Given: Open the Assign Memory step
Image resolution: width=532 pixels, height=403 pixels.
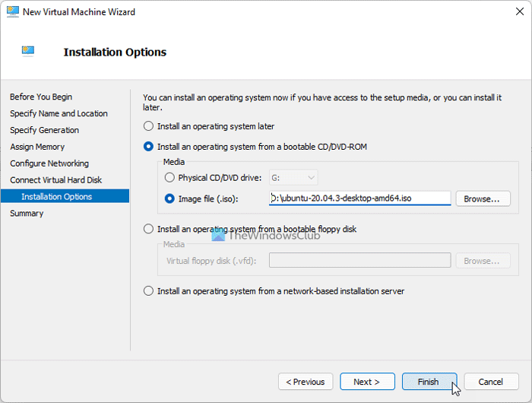Looking at the screenshot, I should coord(37,147).
